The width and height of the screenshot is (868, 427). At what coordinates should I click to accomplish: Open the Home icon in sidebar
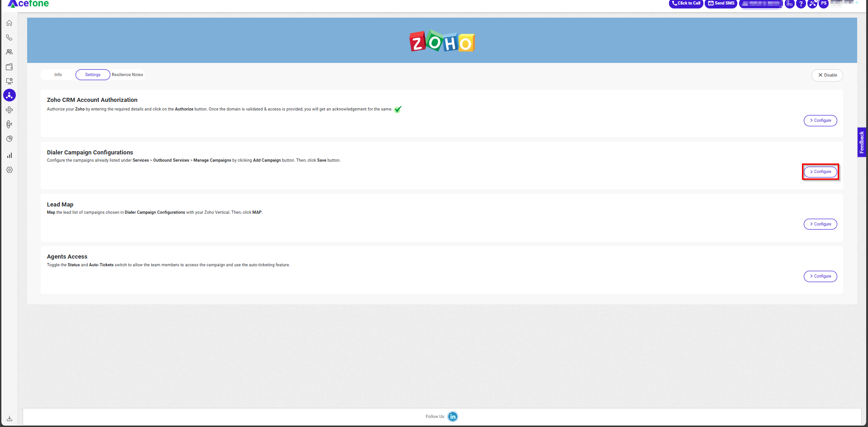click(9, 23)
